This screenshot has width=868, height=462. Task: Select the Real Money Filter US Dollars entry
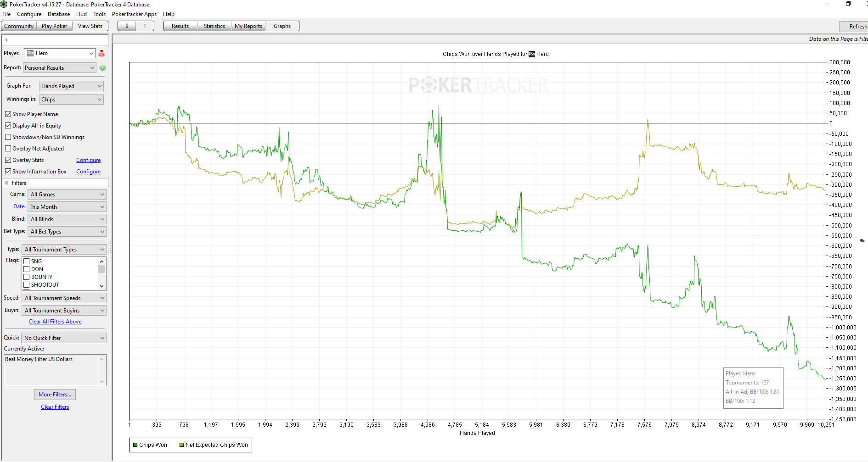point(39,359)
